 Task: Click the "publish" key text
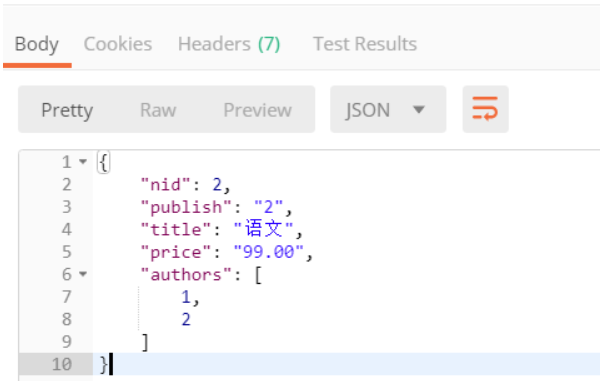186,207
